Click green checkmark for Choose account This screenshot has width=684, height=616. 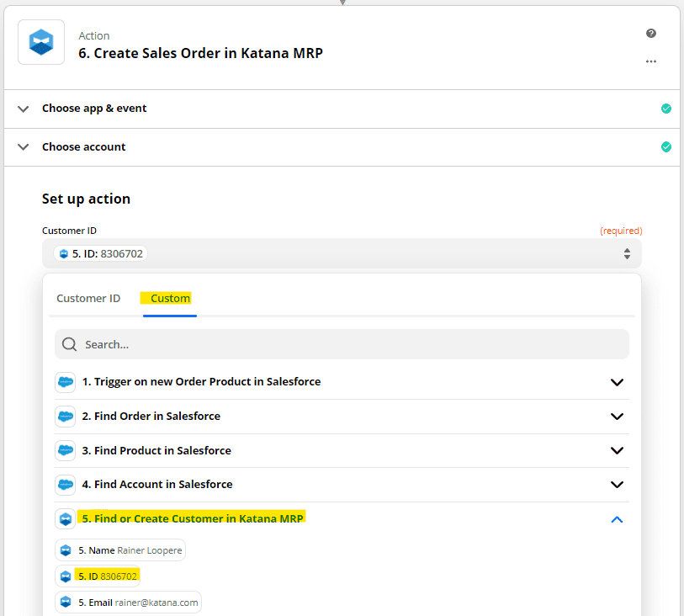[x=665, y=147]
